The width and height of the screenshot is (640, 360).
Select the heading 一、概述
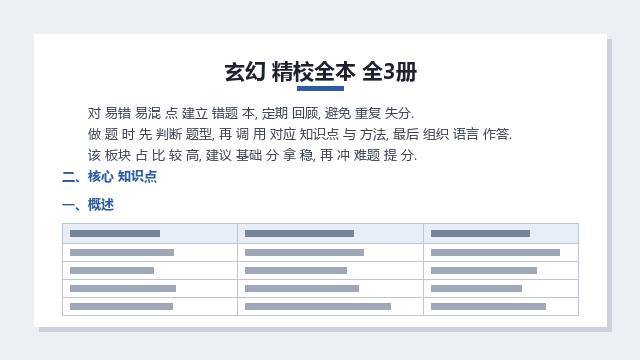[x=88, y=205]
